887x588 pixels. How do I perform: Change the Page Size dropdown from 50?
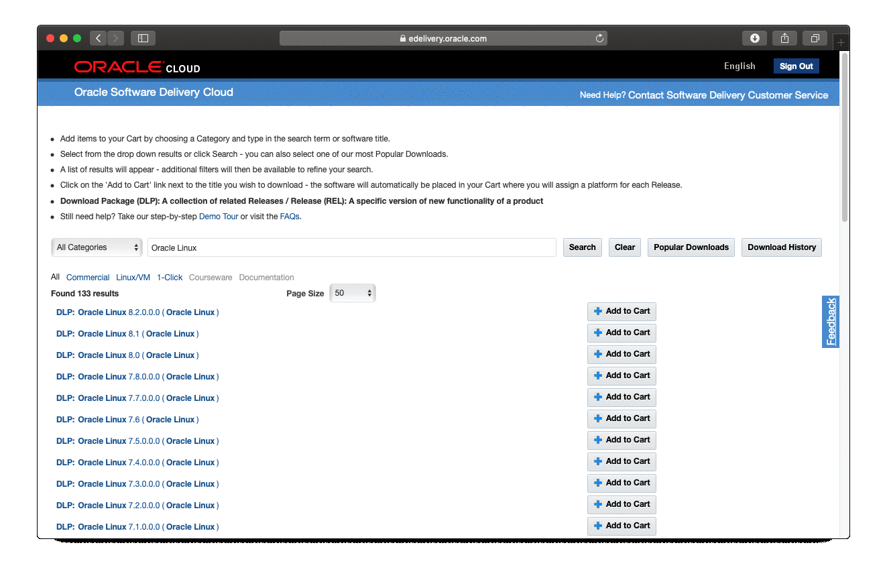coord(353,293)
